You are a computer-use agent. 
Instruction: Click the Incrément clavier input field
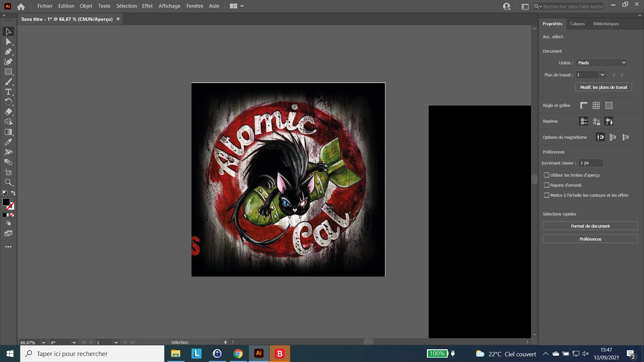[591, 163]
